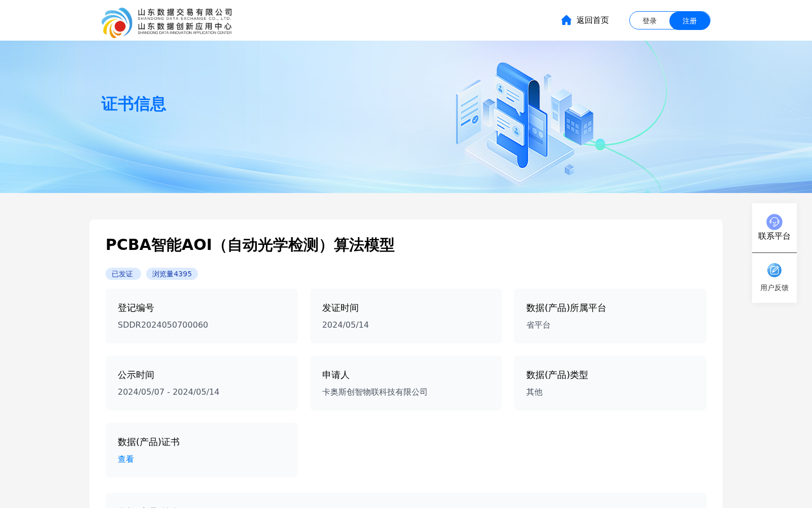The image size is (812, 508).
Task: Click the date range 2024/05/07 - 2024/05/14
Action: pos(168,392)
